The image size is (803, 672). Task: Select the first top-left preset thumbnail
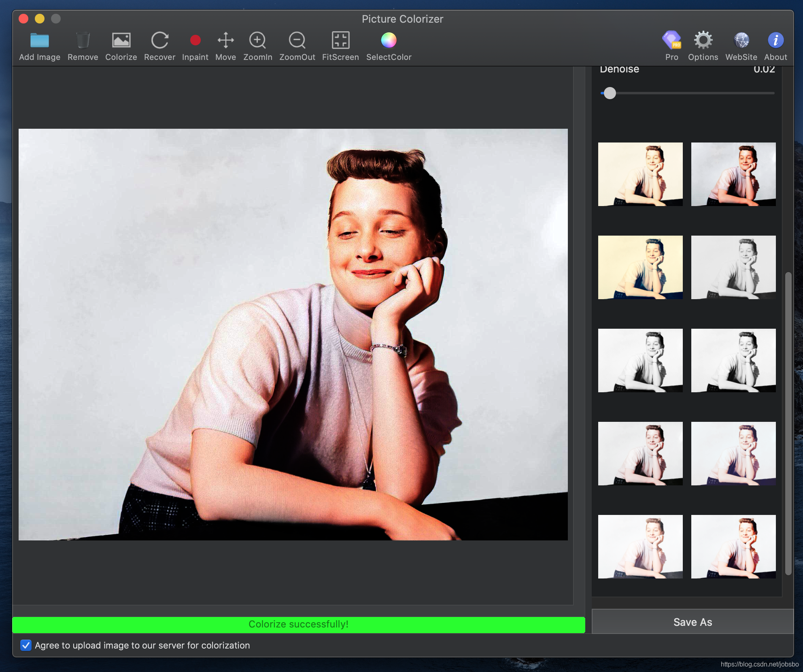(640, 174)
